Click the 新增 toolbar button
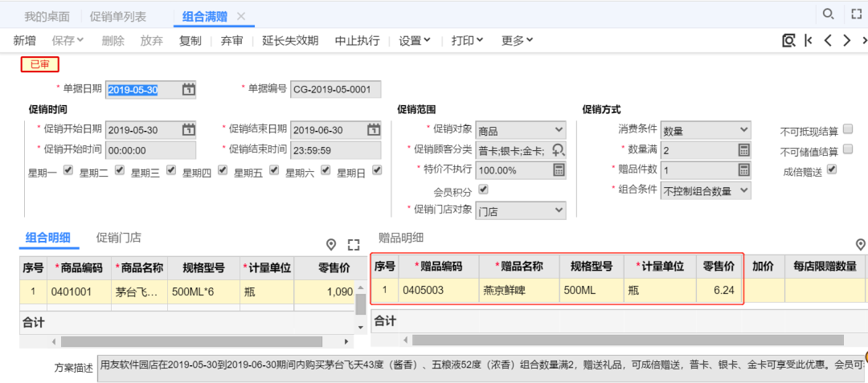This screenshot has width=868, height=383. click(24, 40)
